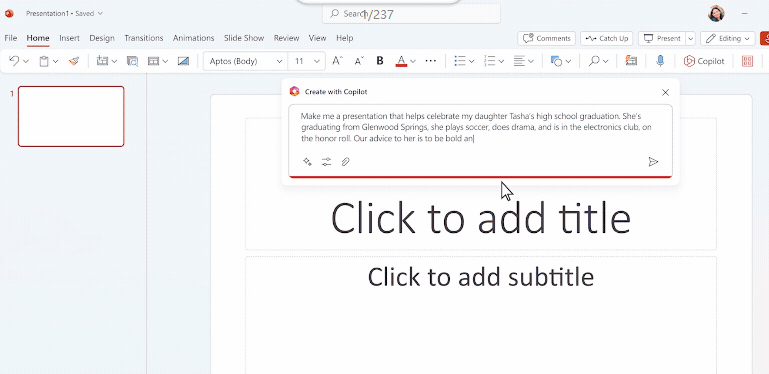Click the Paste clipboard icon
The height and width of the screenshot is (374, 769).
[x=44, y=61]
